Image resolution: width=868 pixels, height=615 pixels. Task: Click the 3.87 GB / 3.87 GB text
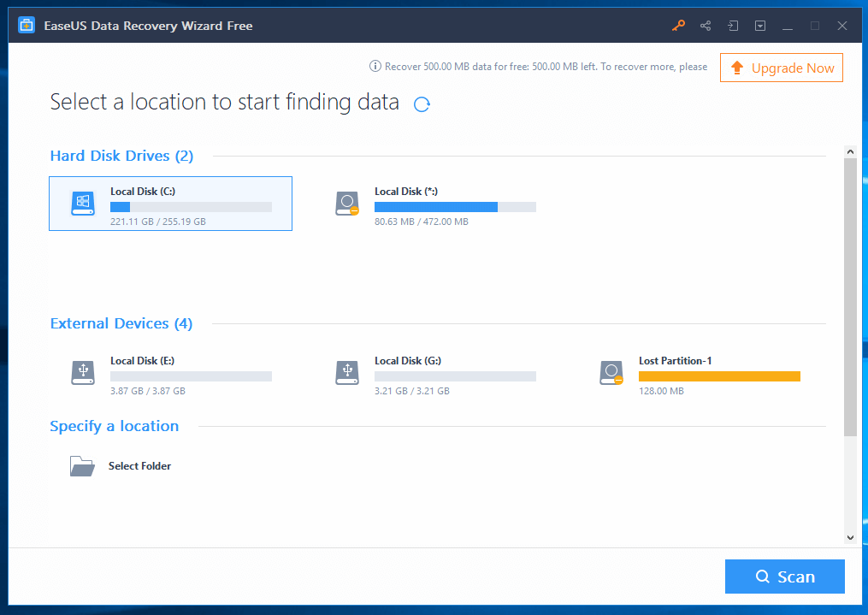tap(148, 391)
